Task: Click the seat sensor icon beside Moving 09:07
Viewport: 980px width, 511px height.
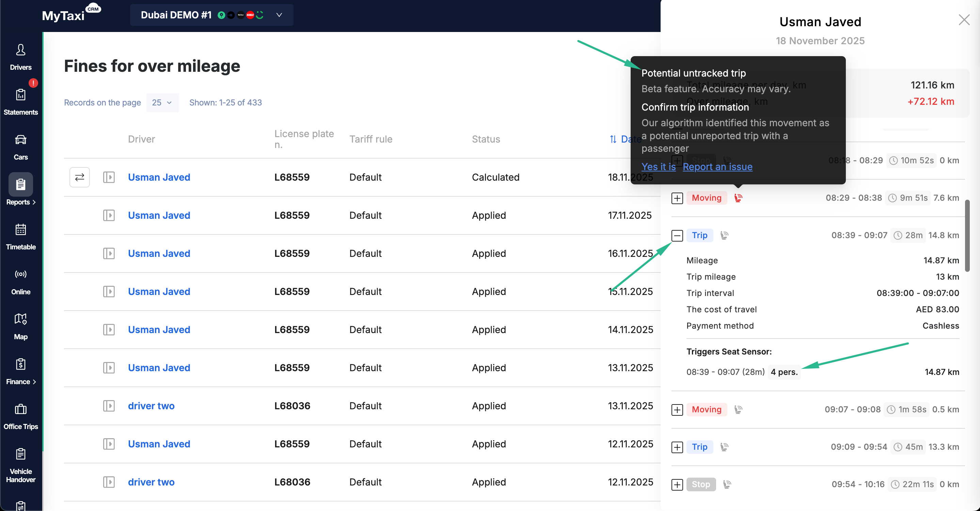Action: [x=738, y=410]
